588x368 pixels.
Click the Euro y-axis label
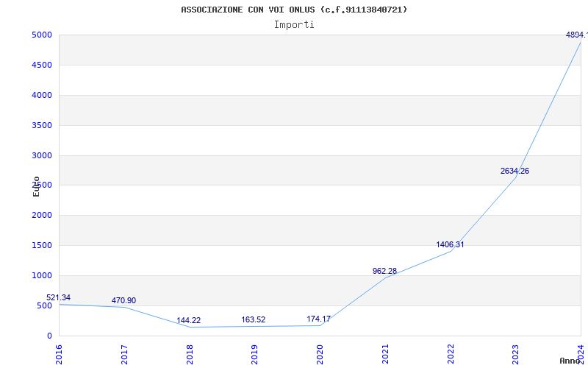pos(36,186)
